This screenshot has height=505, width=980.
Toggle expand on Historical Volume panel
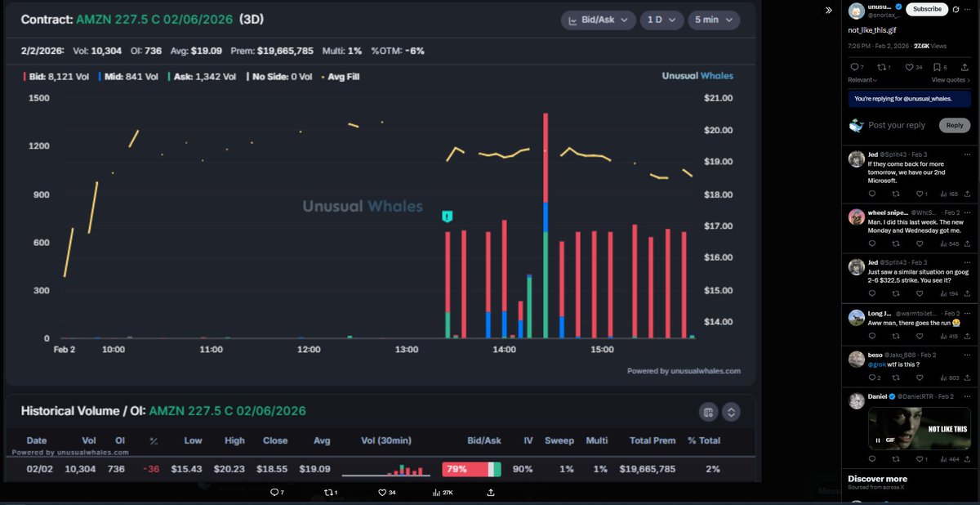coord(731,412)
